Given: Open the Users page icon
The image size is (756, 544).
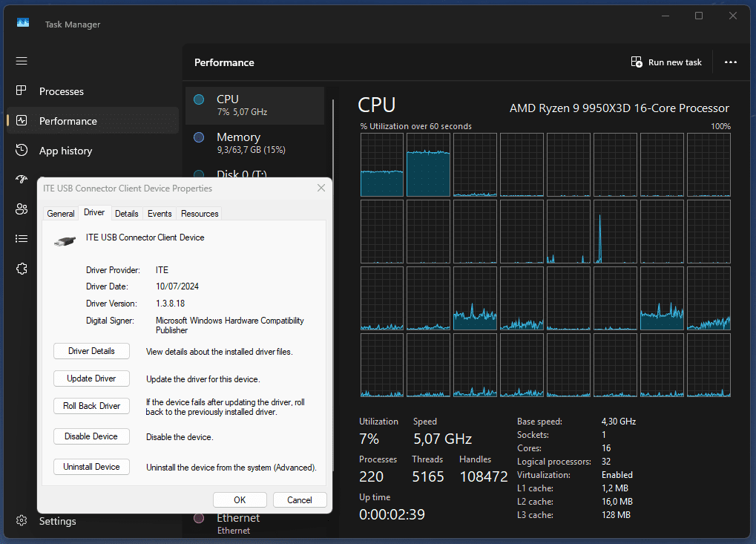Looking at the screenshot, I should (22, 209).
